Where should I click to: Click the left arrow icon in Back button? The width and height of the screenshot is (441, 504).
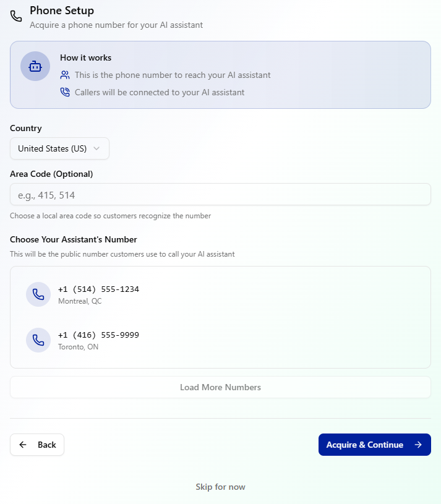click(x=23, y=445)
